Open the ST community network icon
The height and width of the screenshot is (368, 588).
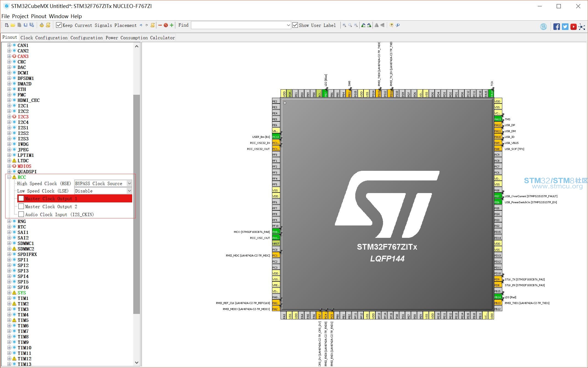coord(582,27)
